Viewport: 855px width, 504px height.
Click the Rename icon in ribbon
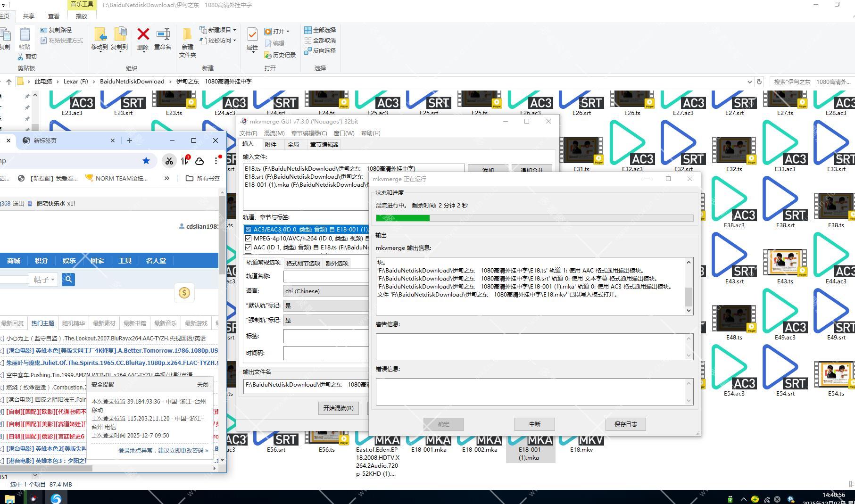pos(163,35)
